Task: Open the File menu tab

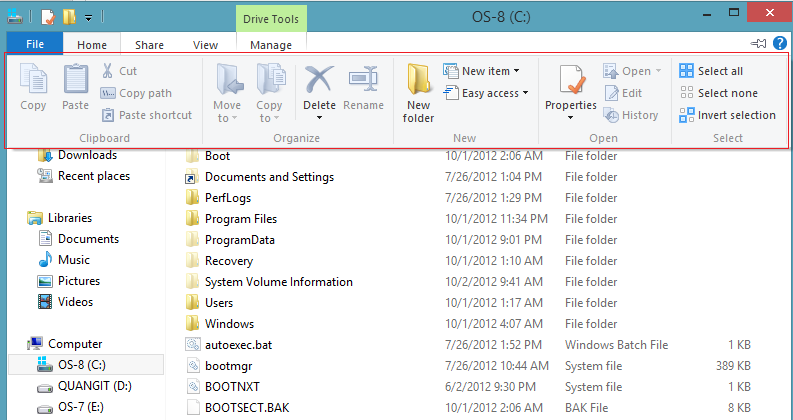Action: click(x=35, y=44)
